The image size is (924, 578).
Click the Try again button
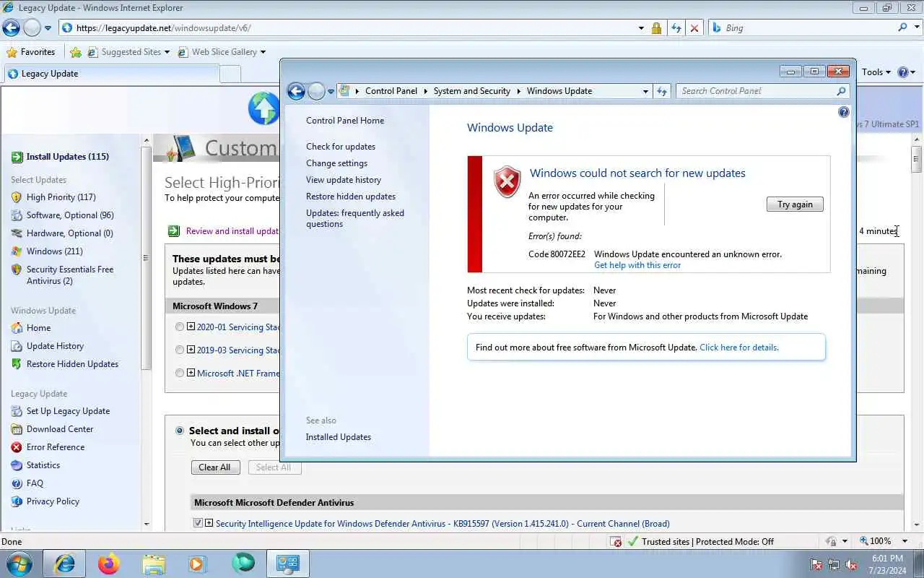(x=795, y=204)
